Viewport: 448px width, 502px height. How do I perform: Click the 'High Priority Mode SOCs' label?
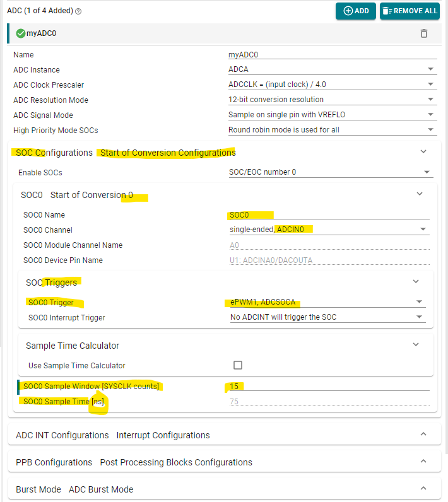click(56, 131)
